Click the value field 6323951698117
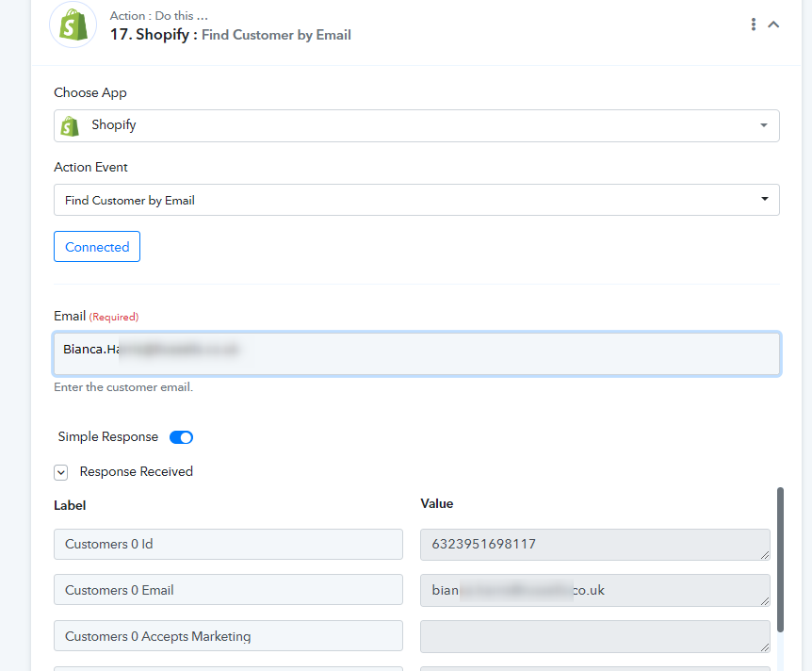 [595, 545]
